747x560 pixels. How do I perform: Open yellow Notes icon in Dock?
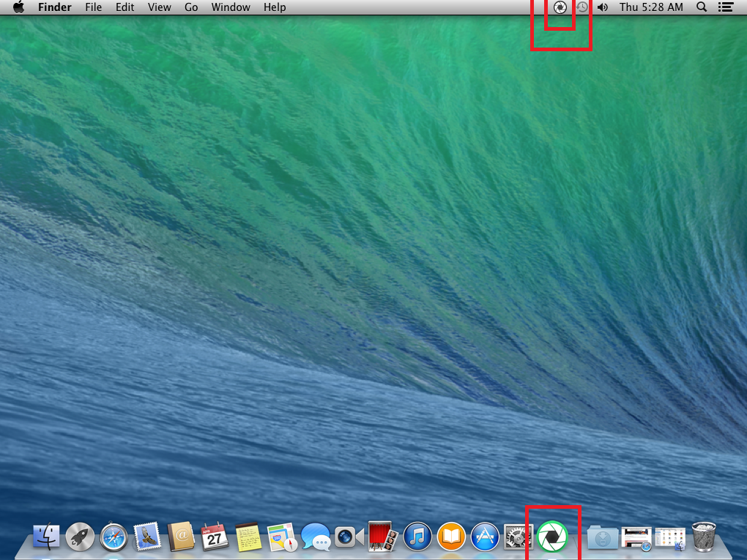click(248, 537)
